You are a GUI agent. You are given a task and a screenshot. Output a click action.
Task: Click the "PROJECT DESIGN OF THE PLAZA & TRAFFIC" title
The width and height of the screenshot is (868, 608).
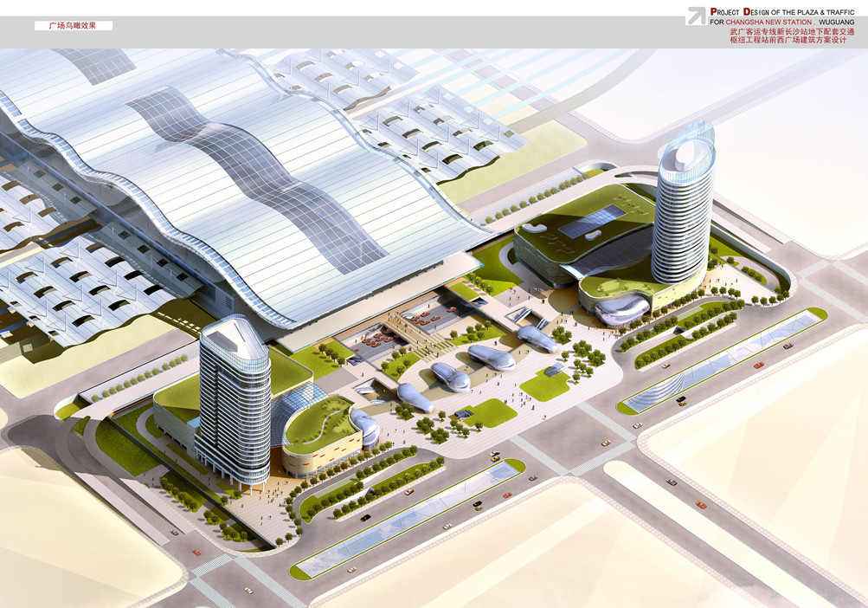click(782, 11)
